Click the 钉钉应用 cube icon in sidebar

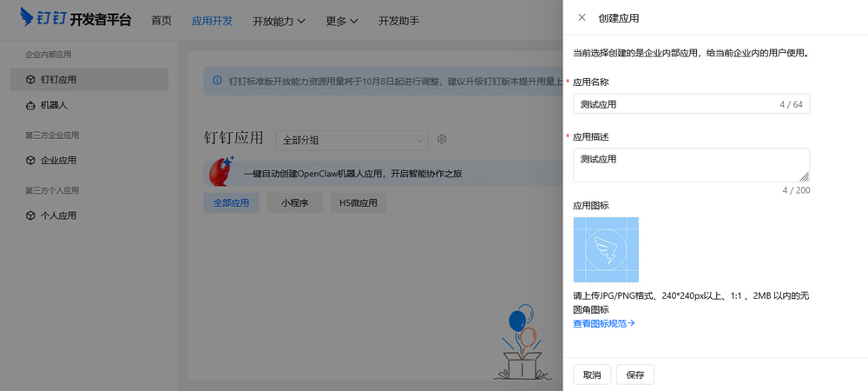pyautogui.click(x=31, y=80)
